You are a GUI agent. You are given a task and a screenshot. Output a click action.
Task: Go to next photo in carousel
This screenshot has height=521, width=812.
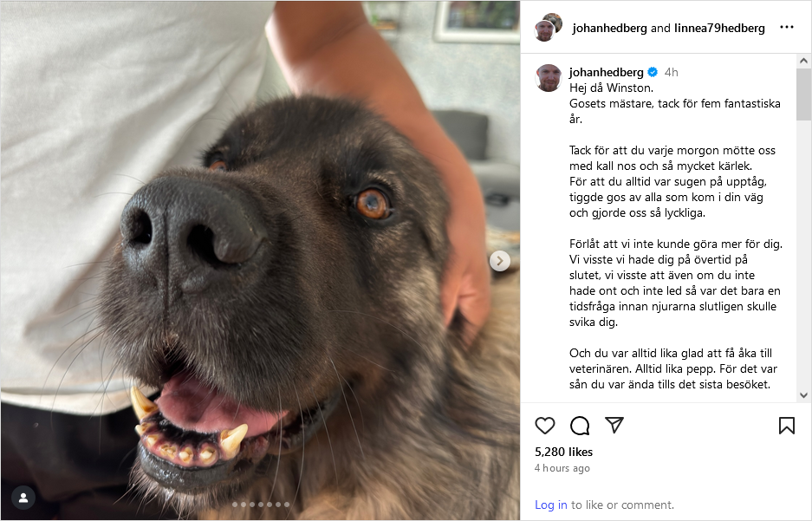click(500, 260)
